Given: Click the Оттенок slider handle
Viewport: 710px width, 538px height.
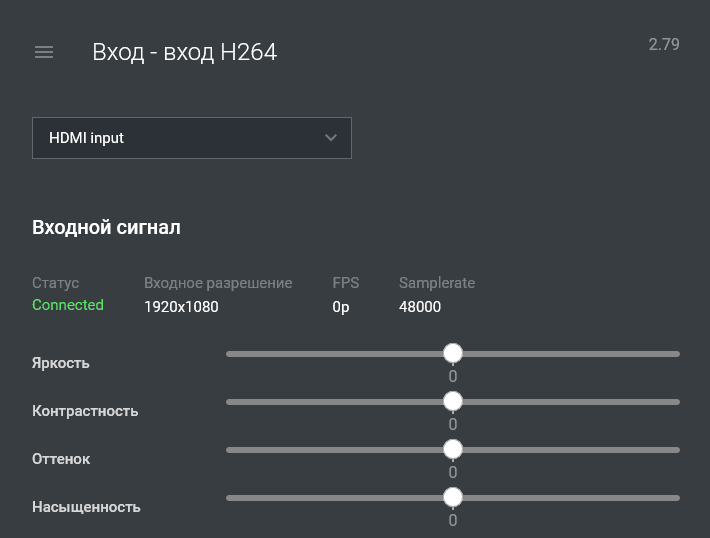Looking at the screenshot, I should (453, 449).
